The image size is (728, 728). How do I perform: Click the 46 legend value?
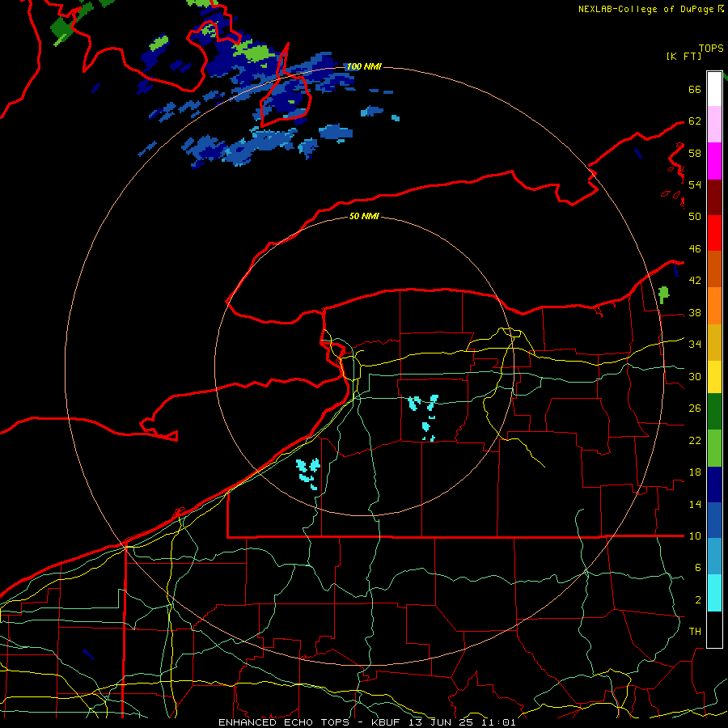(x=695, y=249)
